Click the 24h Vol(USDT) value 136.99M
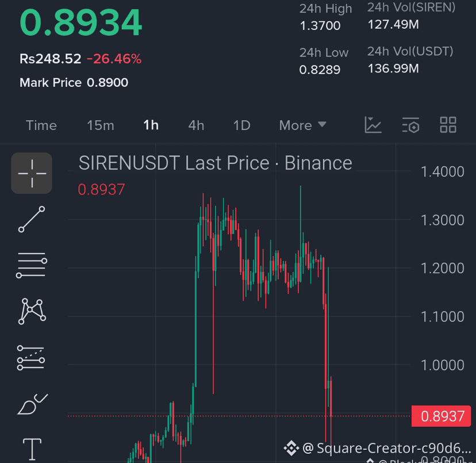 click(393, 68)
